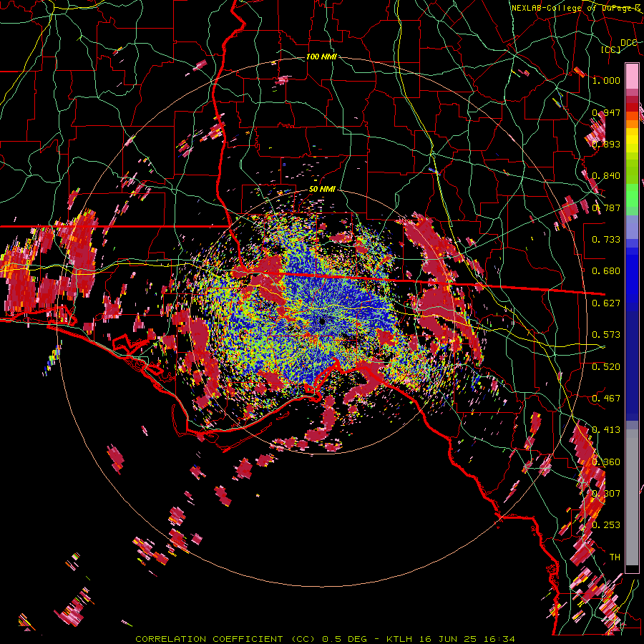Click the 0.253 value on the color scale

[x=606, y=525]
